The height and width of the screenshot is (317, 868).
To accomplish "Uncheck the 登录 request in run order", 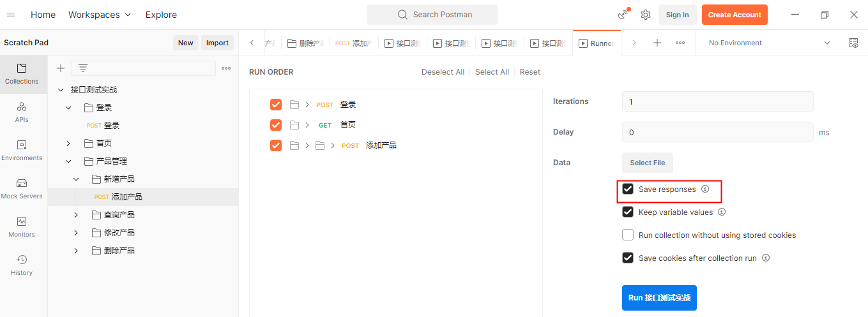I will click(276, 105).
